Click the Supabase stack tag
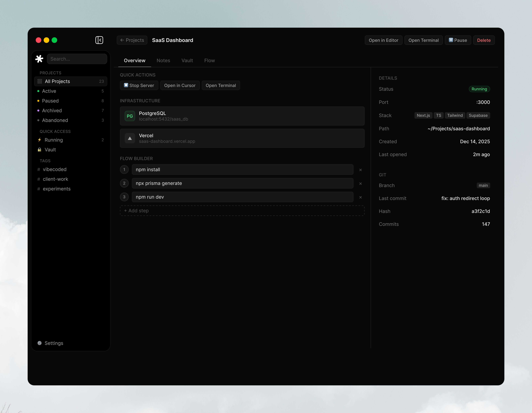The image size is (532, 413). [478, 115]
